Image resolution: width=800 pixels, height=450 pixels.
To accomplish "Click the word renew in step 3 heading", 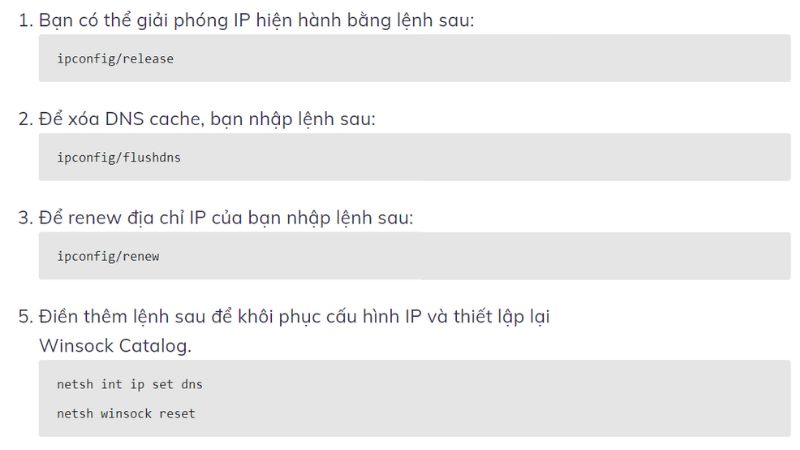I will point(95,217).
